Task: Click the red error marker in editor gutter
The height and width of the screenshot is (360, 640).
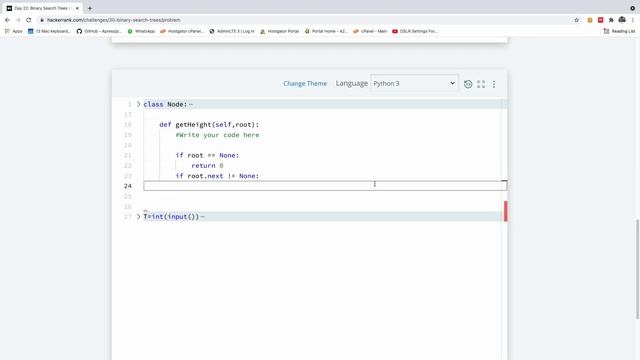Action: coord(505,211)
